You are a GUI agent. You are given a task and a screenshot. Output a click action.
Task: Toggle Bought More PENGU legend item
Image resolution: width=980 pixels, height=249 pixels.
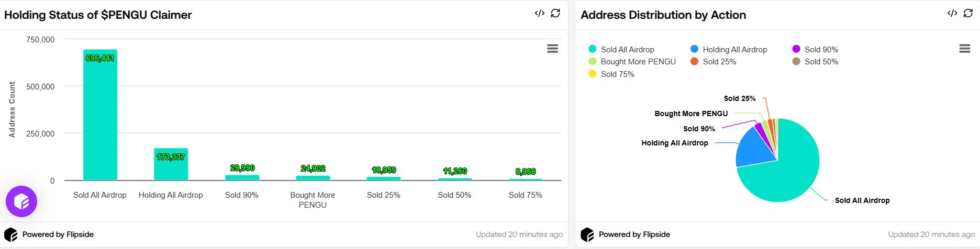coord(638,62)
